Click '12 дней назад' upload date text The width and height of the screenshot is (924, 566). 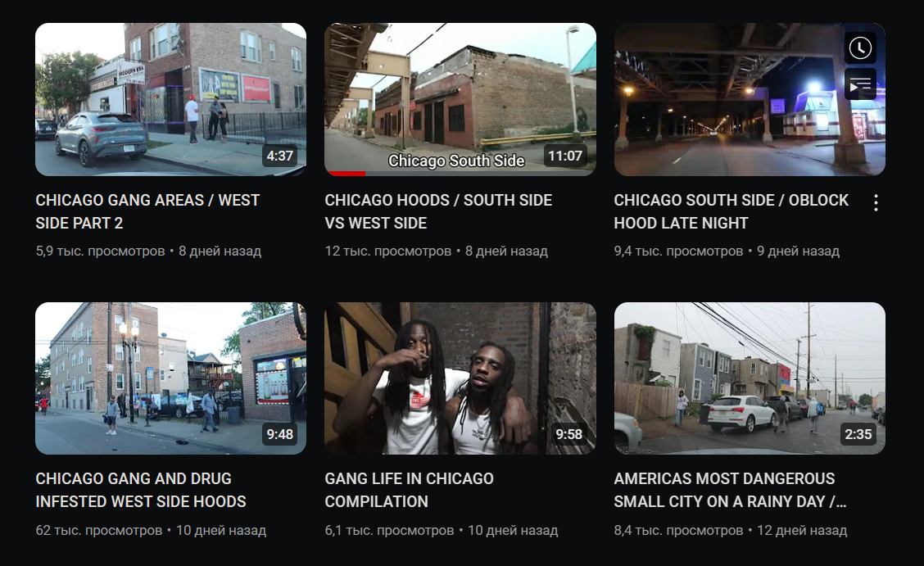click(x=802, y=531)
